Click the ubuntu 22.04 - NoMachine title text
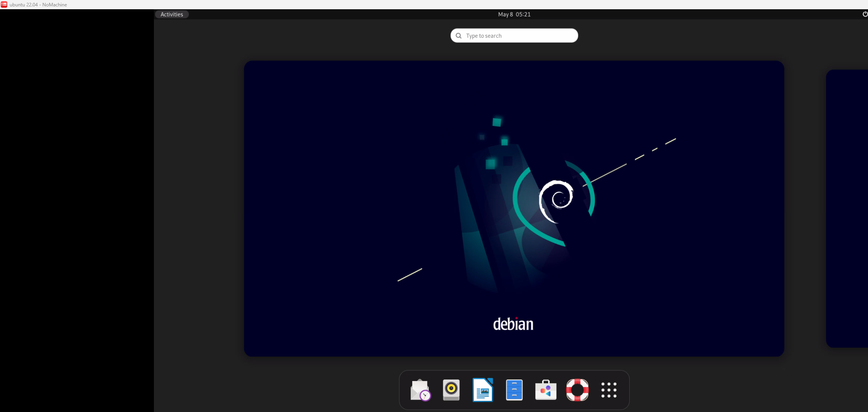The height and width of the screenshot is (412, 868). pos(38,4)
